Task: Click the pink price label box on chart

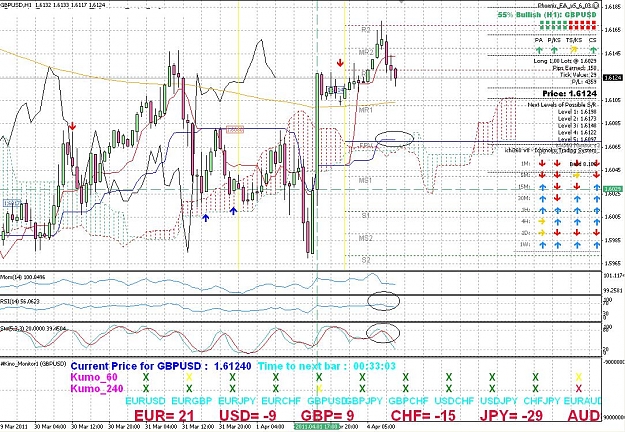Action: click(234, 130)
